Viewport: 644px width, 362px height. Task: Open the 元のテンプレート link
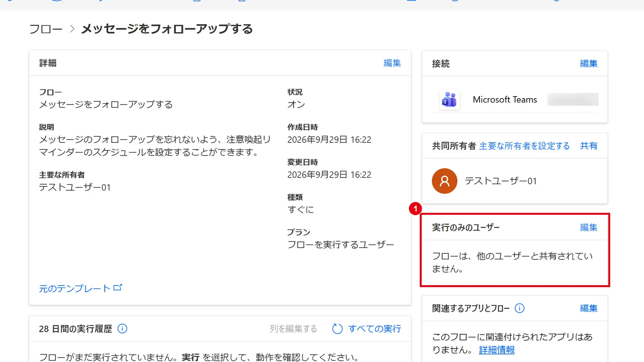(74, 288)
